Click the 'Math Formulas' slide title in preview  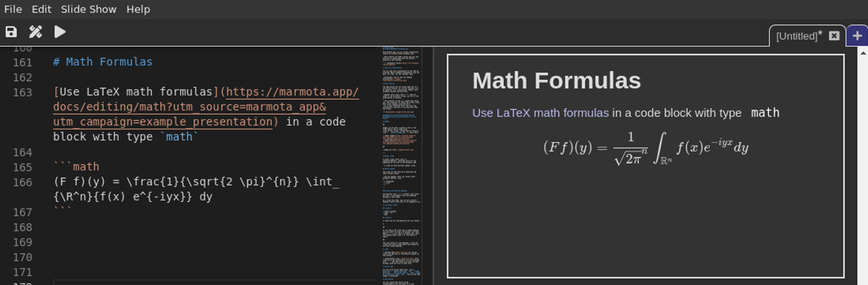pos(556,81)
